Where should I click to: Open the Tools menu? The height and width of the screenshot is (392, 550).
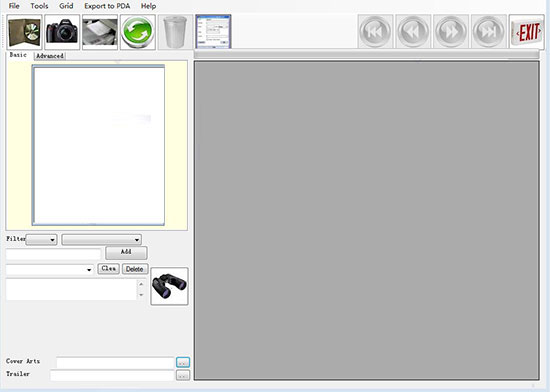[39, 6]
